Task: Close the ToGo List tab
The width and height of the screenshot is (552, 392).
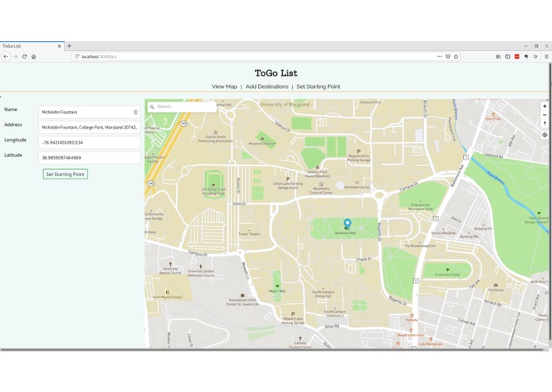Action: [59, 46]
